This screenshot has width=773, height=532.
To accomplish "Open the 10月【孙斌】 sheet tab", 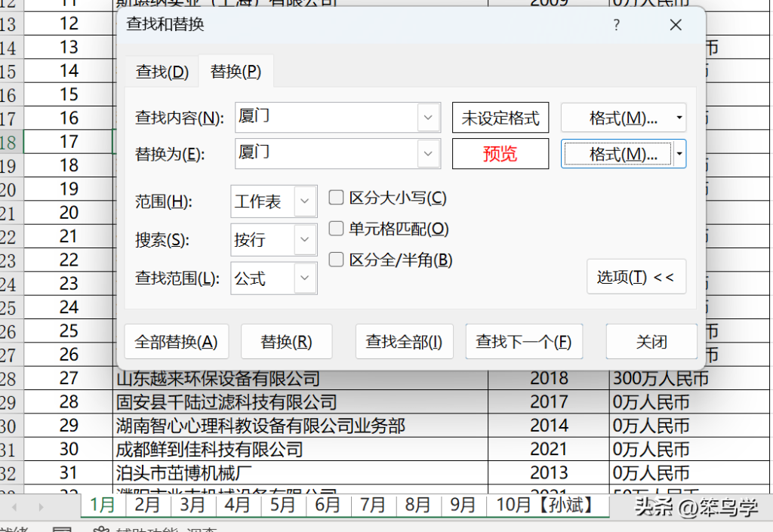I will point(545,506).
